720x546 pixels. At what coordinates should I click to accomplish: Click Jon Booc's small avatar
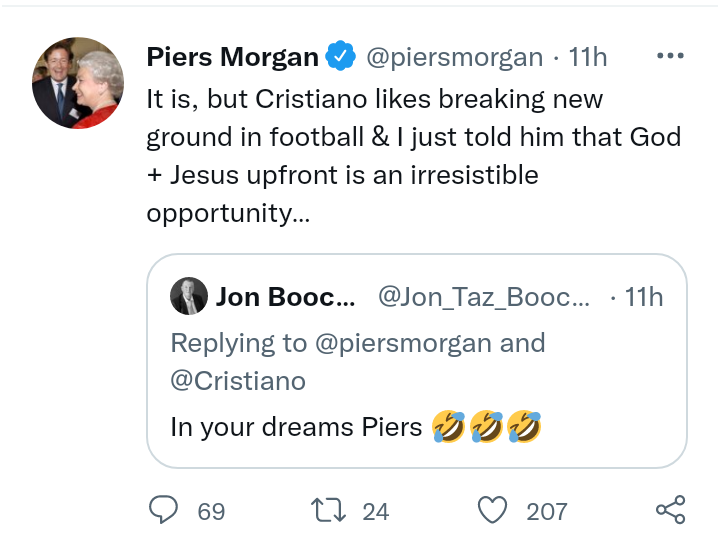[188, 297]
